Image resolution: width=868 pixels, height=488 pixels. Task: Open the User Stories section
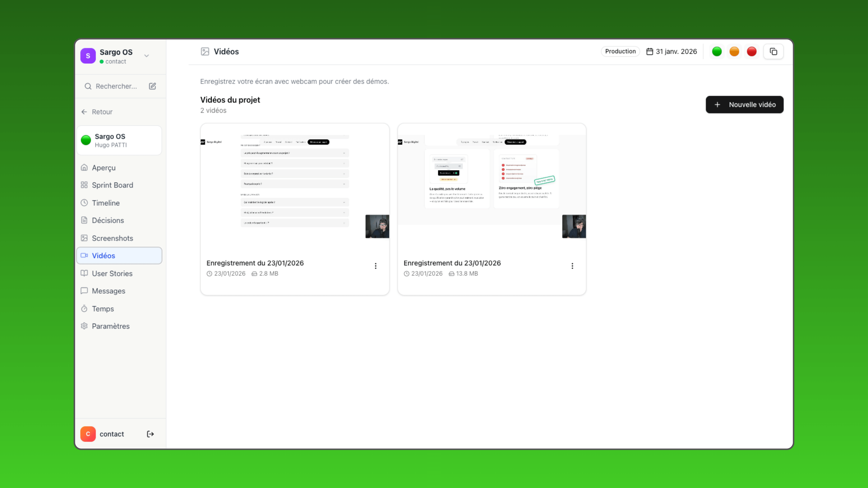[112, 273]
